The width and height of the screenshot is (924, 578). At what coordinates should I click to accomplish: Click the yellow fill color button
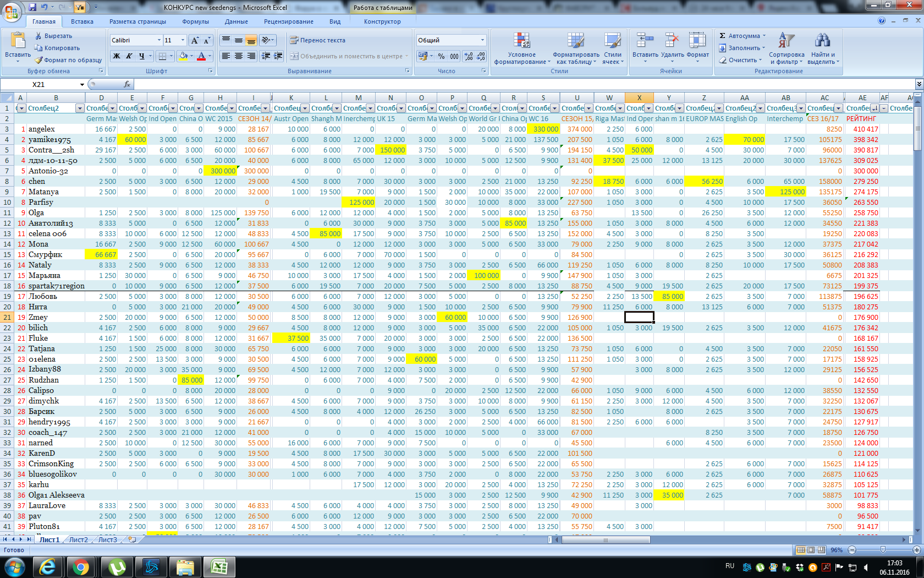[x=183, y=56]
